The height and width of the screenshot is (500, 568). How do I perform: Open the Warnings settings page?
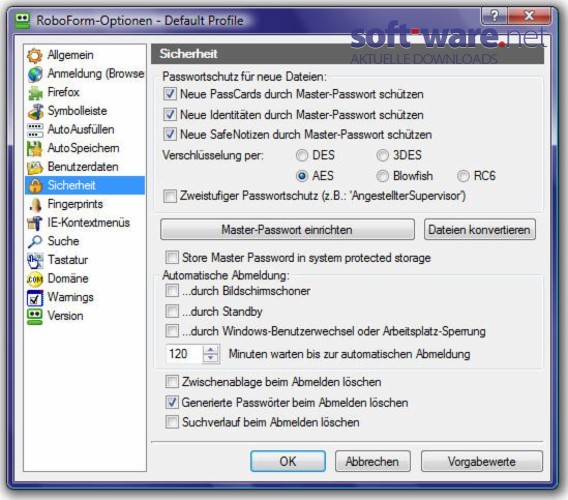point(71,297)
